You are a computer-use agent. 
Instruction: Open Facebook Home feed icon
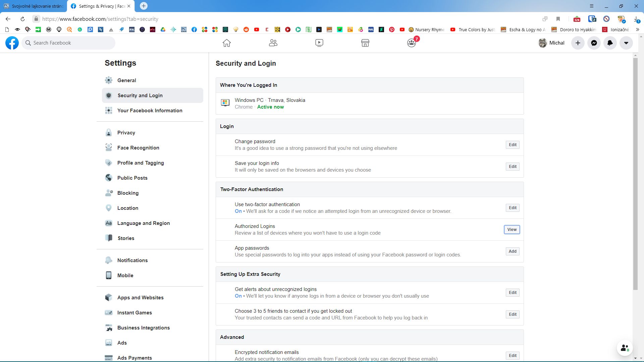point(227,43)
